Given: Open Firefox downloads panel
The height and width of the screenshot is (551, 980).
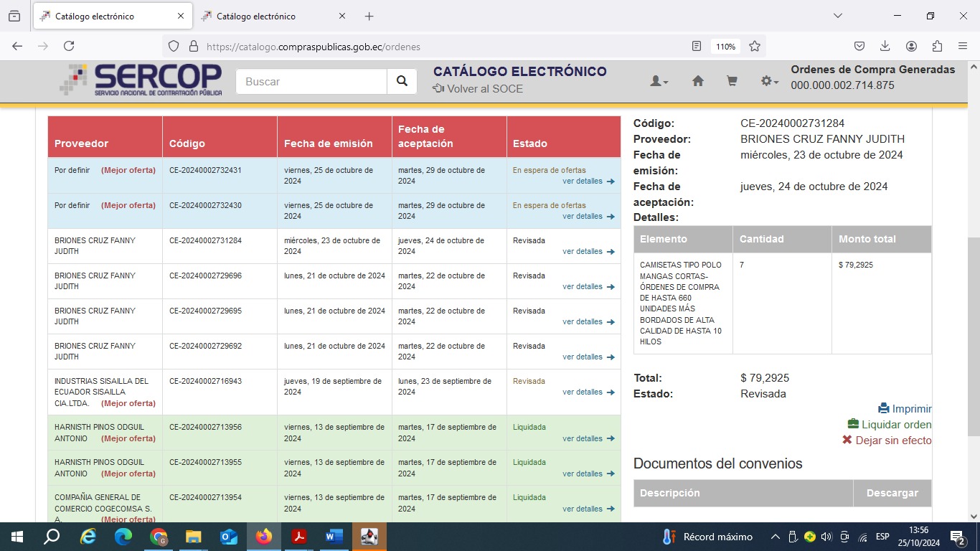Looking at the screenshot, I should [885, 46].
